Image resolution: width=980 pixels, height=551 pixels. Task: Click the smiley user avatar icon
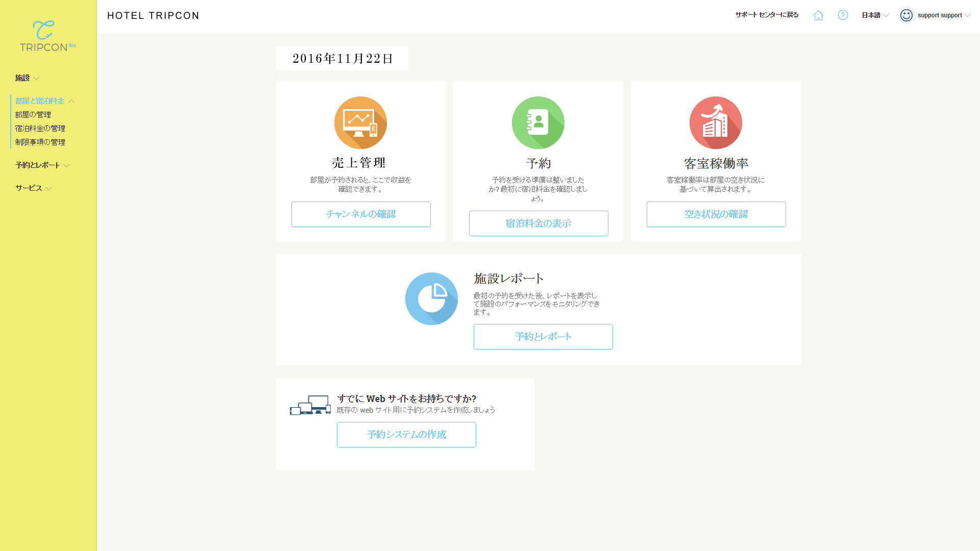pos(906,15)
